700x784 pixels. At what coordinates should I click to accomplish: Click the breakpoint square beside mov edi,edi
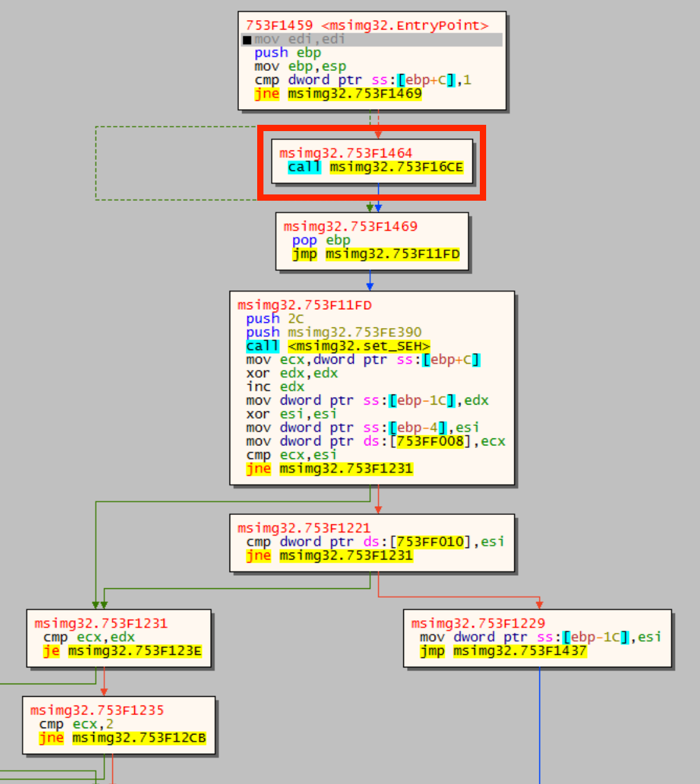[x=247, y=40]
